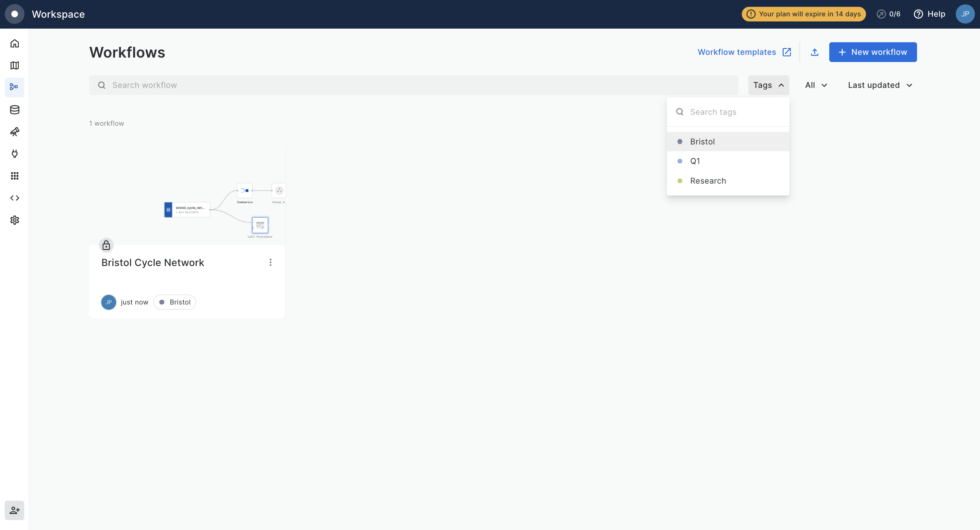Open Developers code brackets icon
The width and height of the screenshot is (980, 530).
pos(14,198)
